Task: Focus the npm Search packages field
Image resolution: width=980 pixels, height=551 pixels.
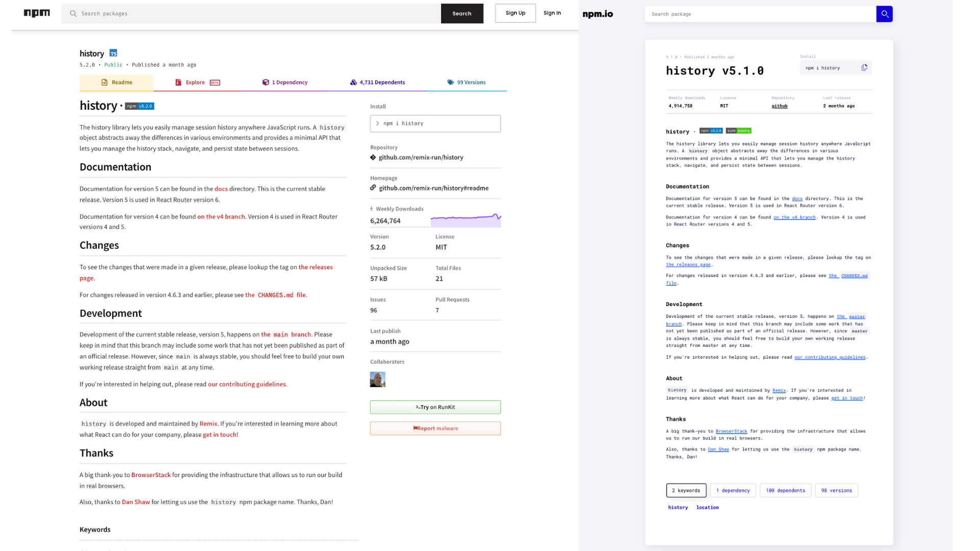Action: click(x=251, y=13)
